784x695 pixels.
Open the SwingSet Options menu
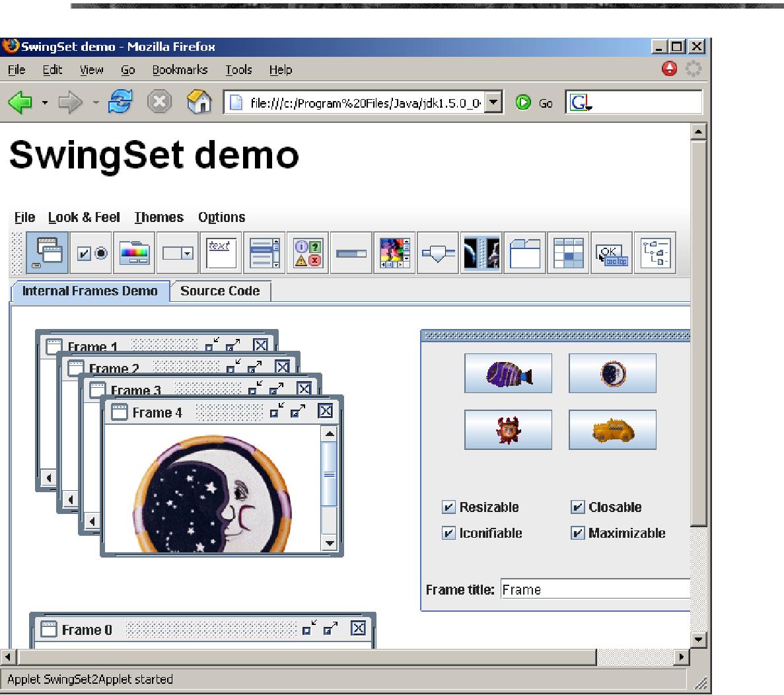[221, 217]
